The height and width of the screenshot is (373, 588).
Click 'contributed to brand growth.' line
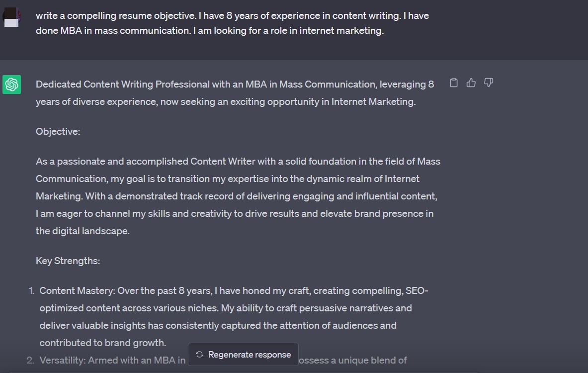tap(103, 343)
